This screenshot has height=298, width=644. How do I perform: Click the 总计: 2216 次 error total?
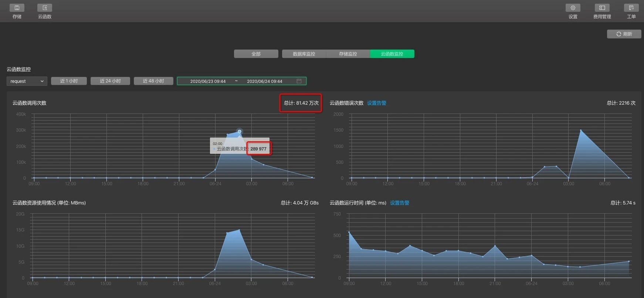(x=621, y=103)
